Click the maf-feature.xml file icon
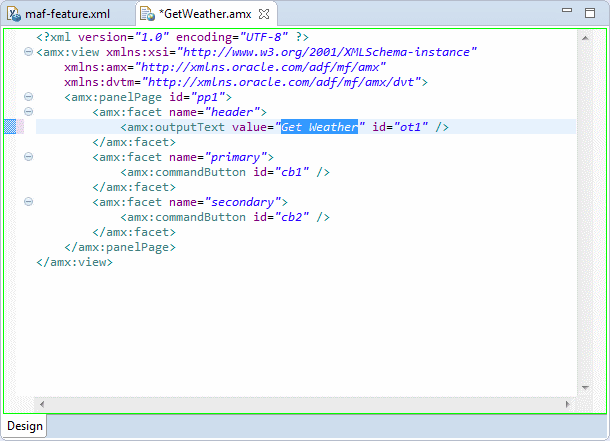 tap(14, 14)
